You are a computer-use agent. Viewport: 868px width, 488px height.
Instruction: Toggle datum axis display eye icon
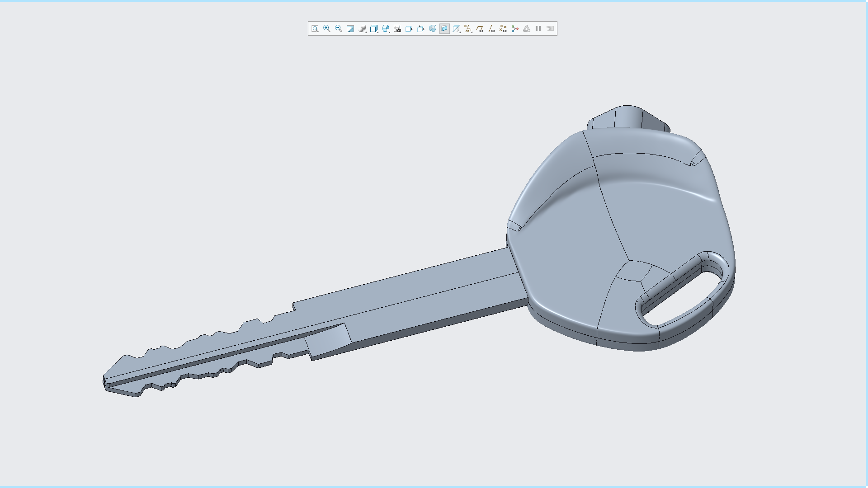(491, 28)
